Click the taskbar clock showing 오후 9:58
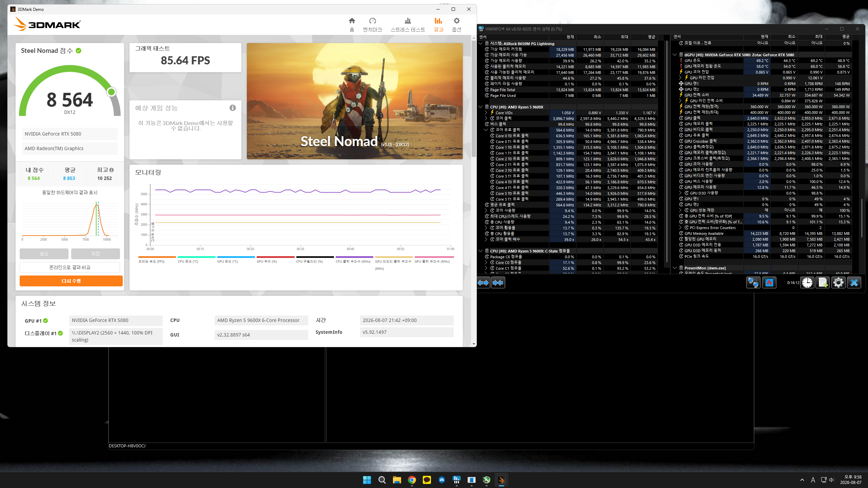Viewport: 868px width, 488px height. pos(851,480)
